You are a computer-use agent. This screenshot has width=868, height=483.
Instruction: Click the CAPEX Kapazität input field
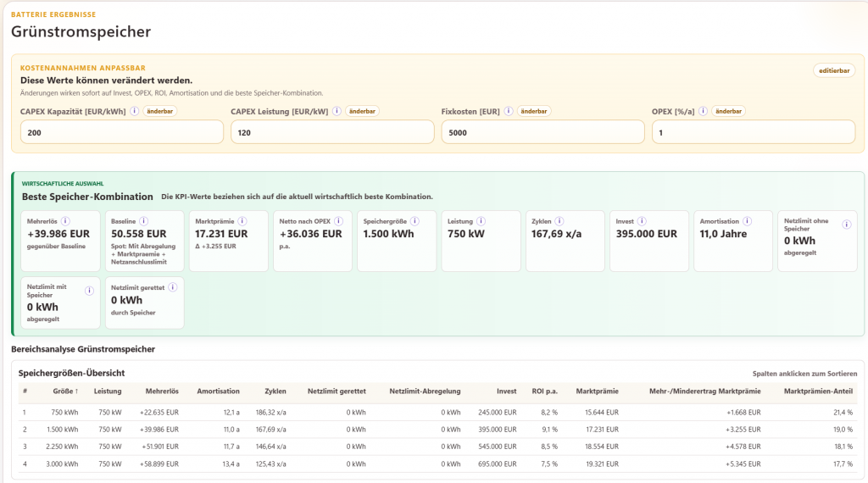coord(122,133)
